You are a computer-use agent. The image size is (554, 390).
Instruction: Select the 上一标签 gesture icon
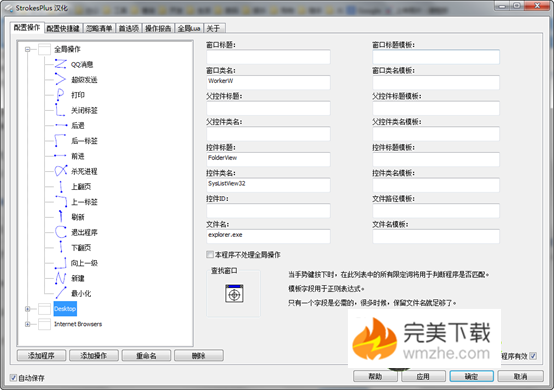point(60,202)
